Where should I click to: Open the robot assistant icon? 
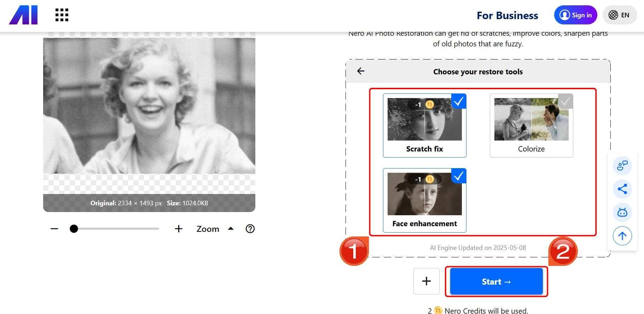tap(622, 212)
